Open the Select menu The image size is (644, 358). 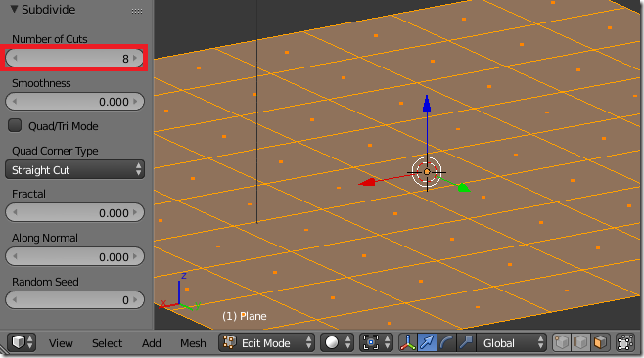point(108,342)
